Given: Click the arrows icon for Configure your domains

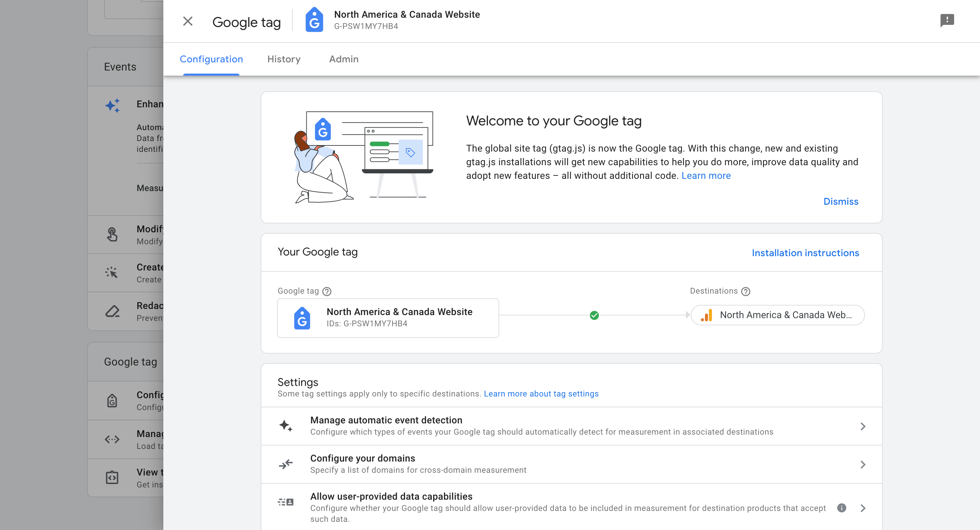Looking at the screenshot, I should point(286,464).
